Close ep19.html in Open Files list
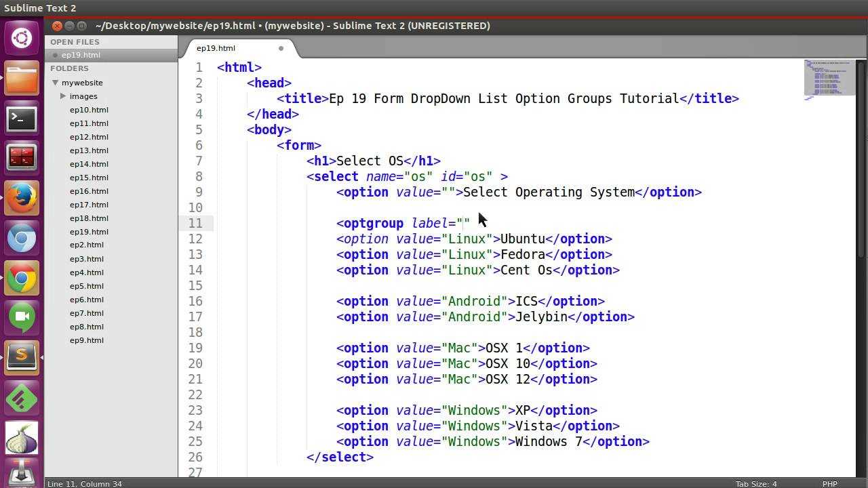Screen dimensions: 868x488 (56, 55)
